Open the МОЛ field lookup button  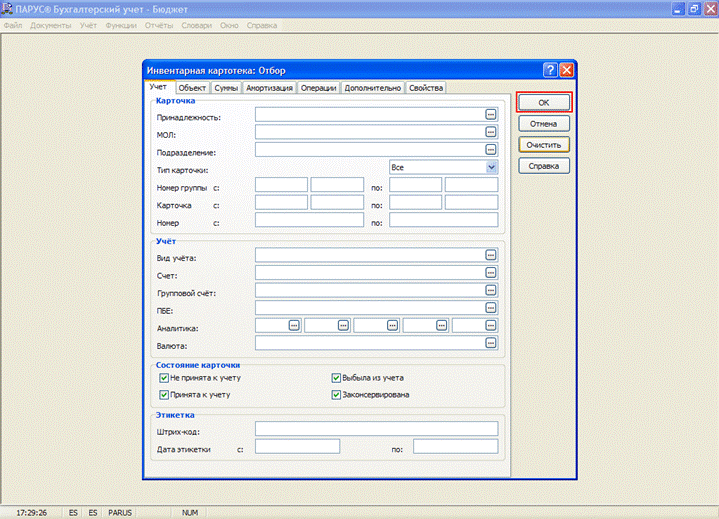(491, 132)
